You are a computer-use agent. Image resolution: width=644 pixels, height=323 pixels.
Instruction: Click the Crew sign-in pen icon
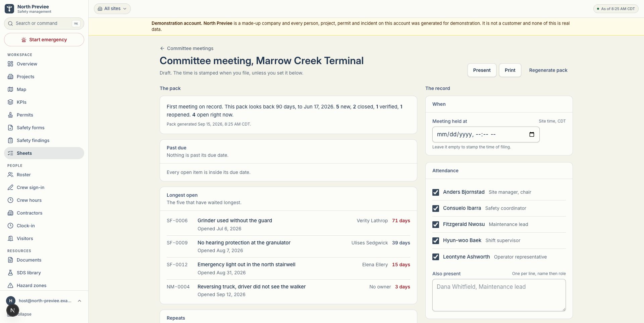(x=10, y=187)
